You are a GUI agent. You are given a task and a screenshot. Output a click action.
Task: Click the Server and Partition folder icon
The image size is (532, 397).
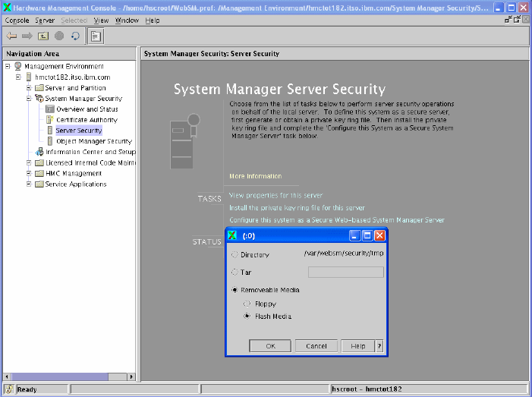(39, 88)
